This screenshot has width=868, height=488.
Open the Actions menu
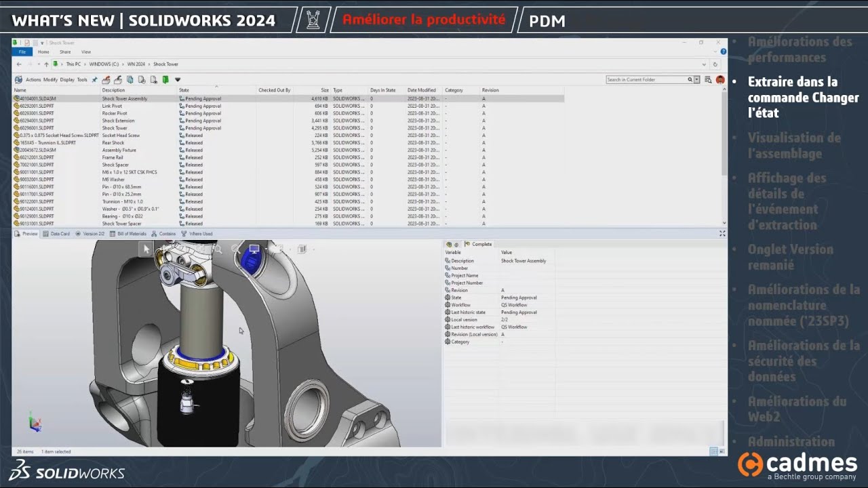point(33,80)
